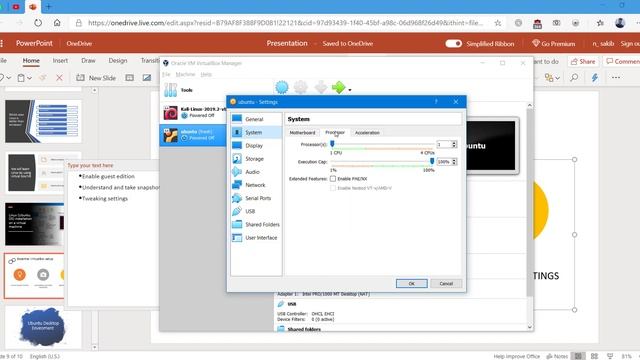Select ubuntu VM in VirtualBox list
Image resolution: width=640 pixels, height=360 pixels.
(x=193, y=135)
